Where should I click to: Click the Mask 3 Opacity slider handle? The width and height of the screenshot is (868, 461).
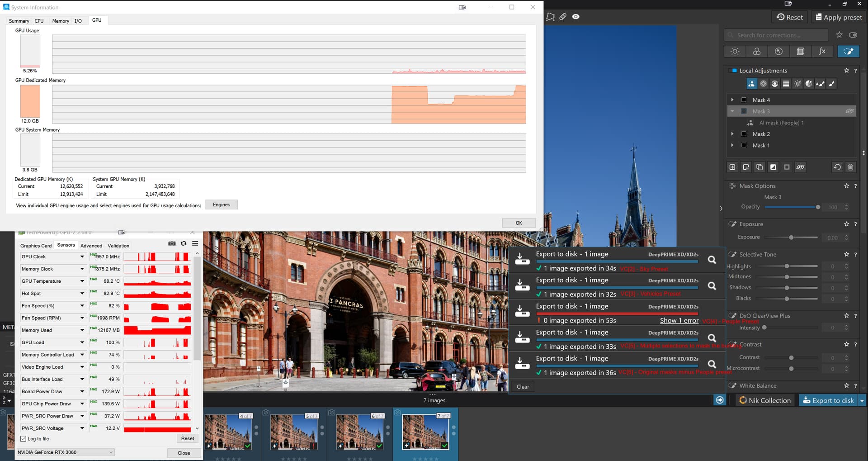pos(818,207)
